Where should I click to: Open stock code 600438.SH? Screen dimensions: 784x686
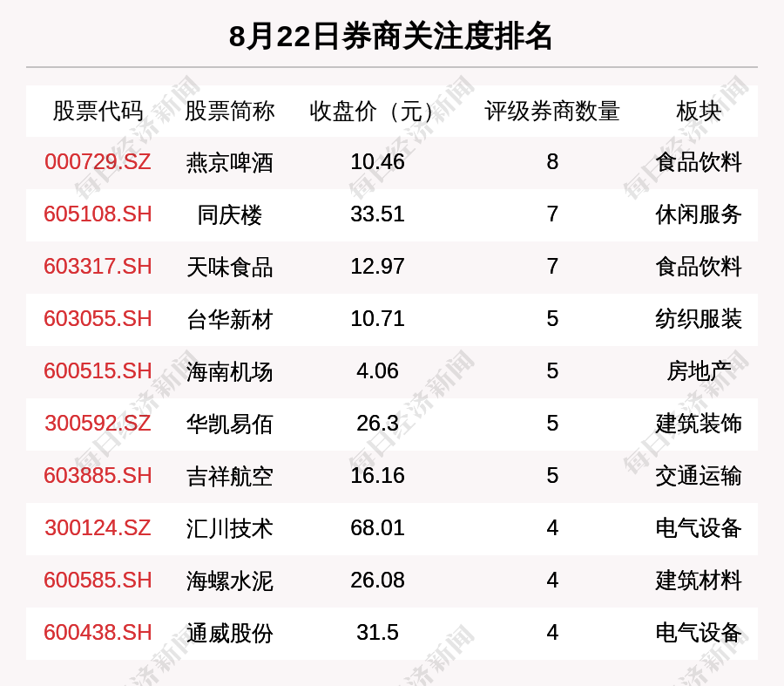coord(98,633)
